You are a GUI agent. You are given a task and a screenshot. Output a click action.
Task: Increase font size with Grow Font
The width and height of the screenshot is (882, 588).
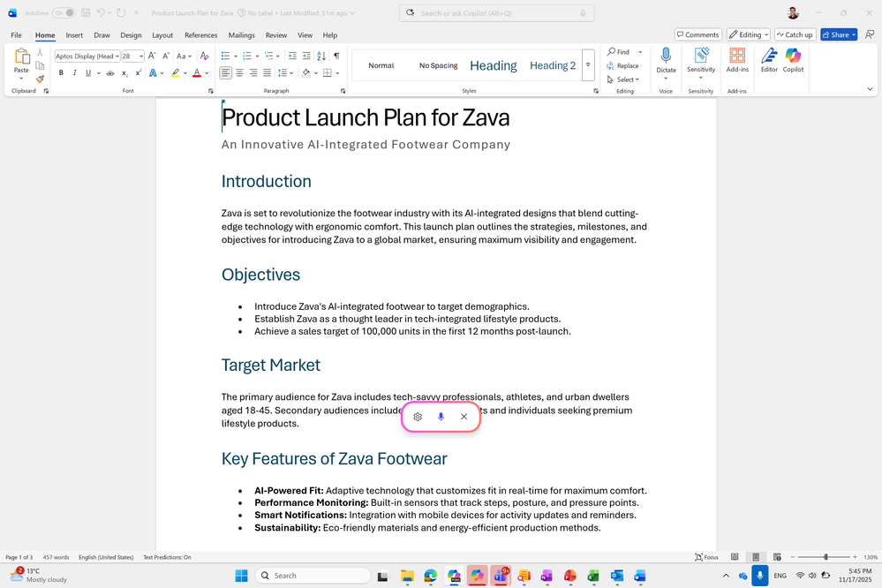click(152, 56)
